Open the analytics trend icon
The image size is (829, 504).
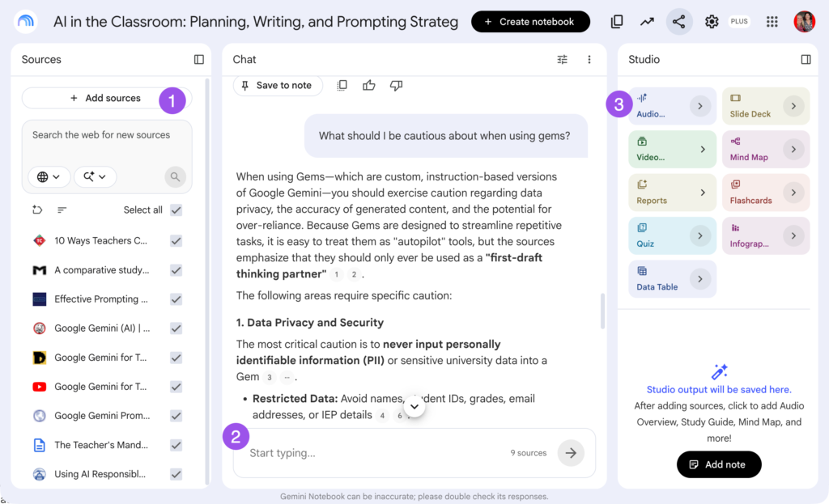pyautogui.click(x=647, y=22)
